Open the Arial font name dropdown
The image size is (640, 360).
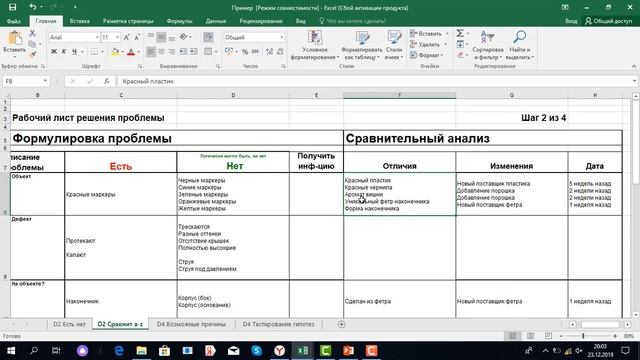point(97,38)
